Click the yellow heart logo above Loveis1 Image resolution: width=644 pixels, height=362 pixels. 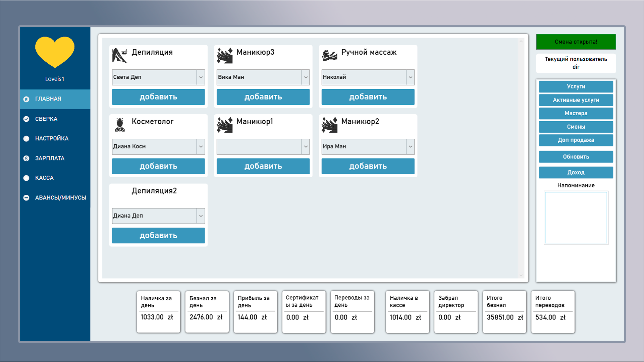pos(55,51)
